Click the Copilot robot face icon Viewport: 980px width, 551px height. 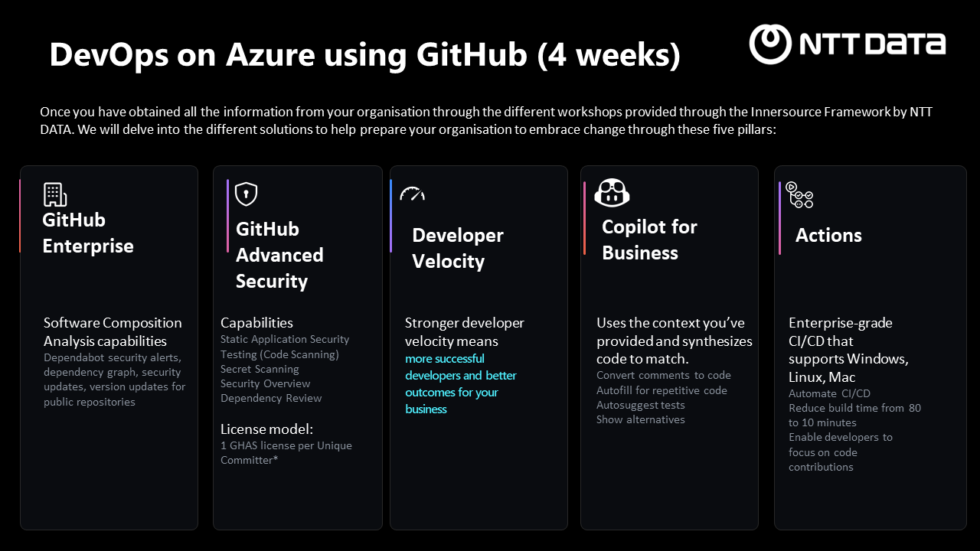point(612,193)
